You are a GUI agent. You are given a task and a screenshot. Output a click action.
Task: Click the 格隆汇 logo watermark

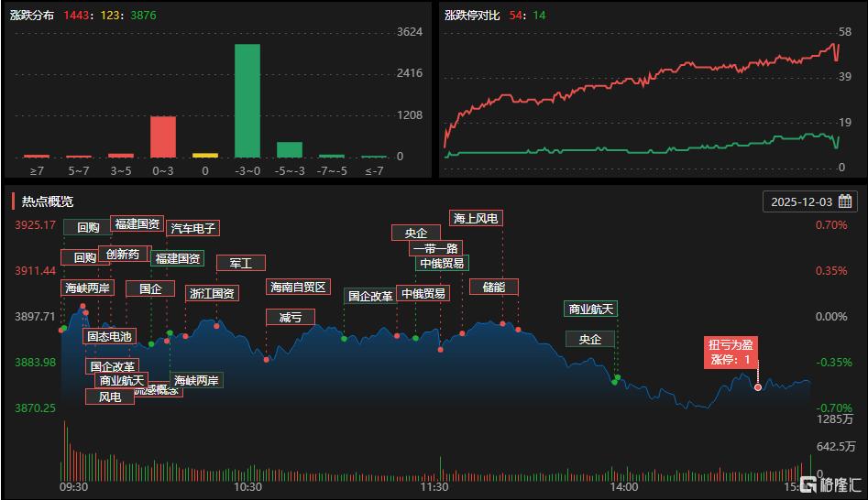[x=831, y=484]
